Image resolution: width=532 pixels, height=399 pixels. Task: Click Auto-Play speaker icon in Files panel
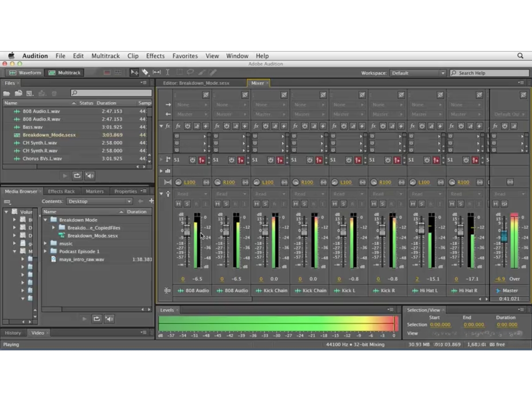(x=90, y=176)
